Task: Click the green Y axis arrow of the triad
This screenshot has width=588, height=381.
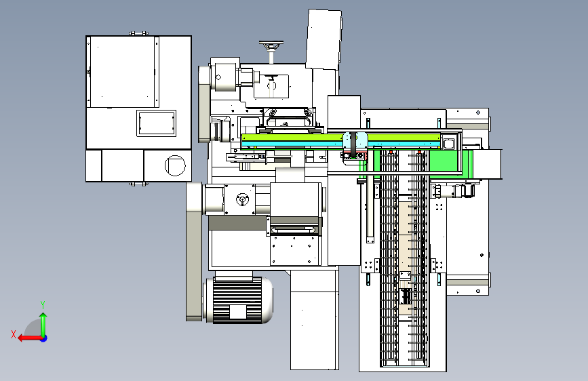Action: [43, 324]
